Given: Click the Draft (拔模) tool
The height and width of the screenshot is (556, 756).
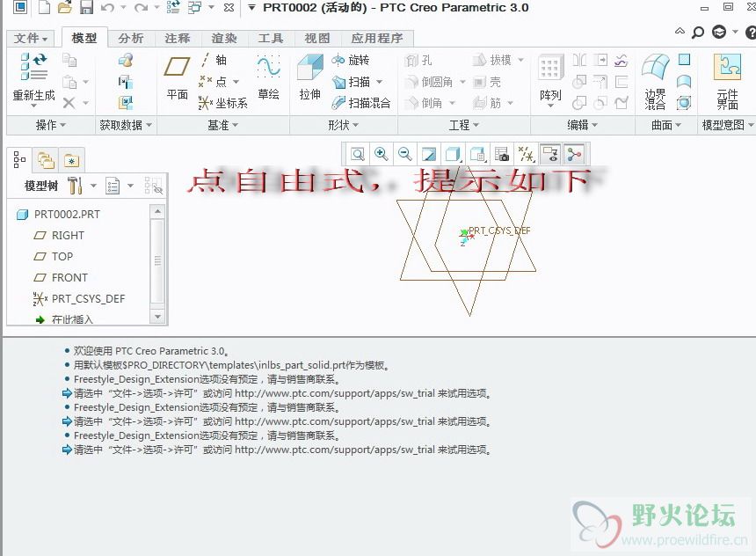Looking at the screenshot, I should [x=491, y=60].
